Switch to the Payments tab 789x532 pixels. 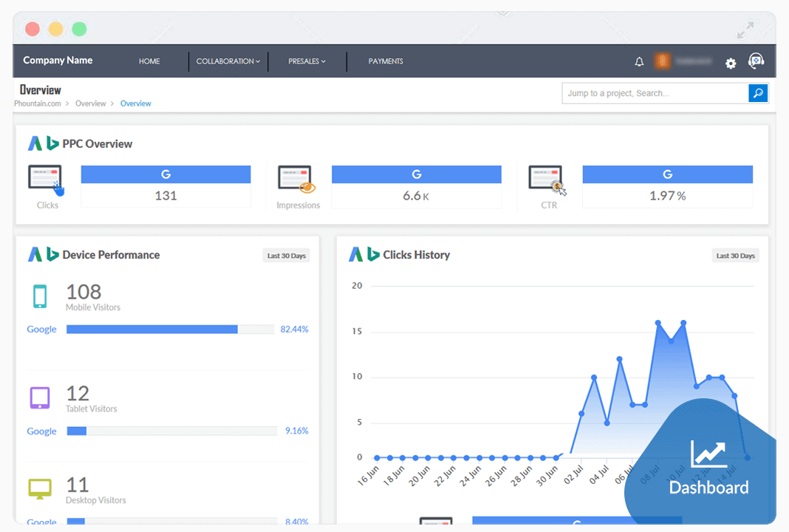click(x=386, y=61)
